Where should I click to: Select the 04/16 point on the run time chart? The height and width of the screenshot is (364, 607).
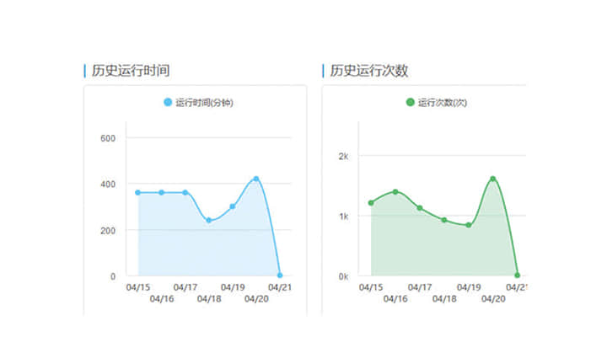(161, 192)
